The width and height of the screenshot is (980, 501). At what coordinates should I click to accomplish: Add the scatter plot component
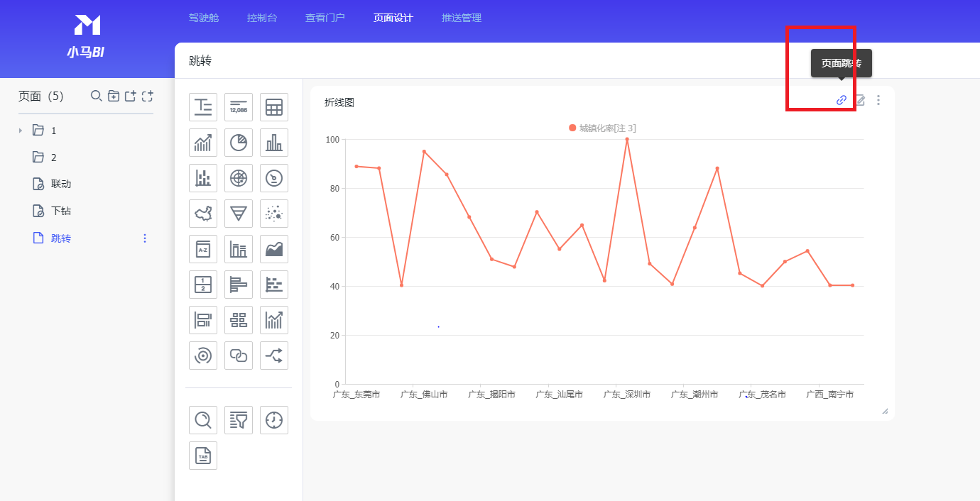274,214
